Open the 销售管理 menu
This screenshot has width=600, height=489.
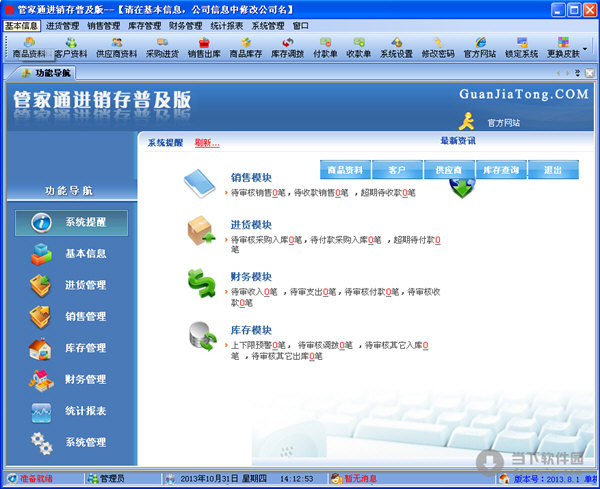pos(104,26)
